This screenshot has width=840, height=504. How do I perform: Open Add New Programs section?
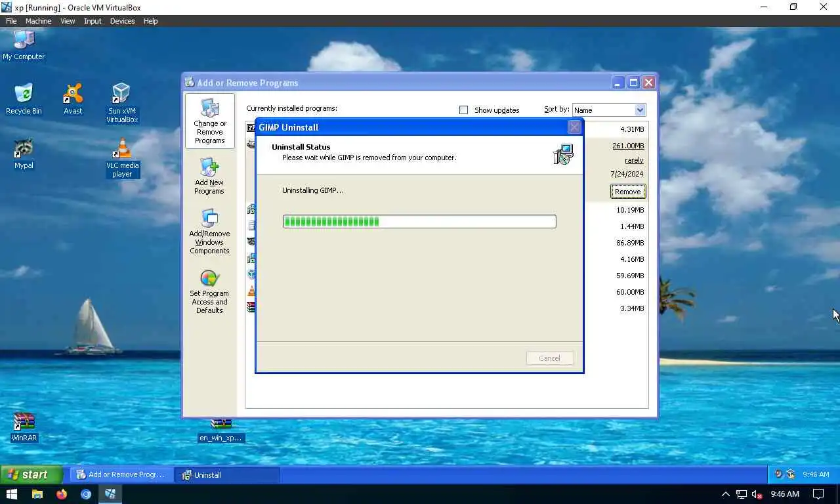tap(209, 176)
